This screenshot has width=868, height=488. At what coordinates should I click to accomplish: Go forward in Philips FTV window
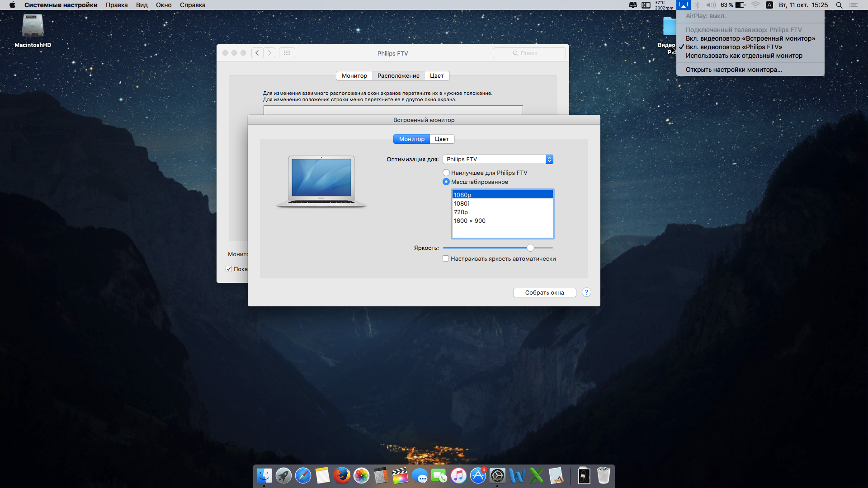(x=269, y=53)
